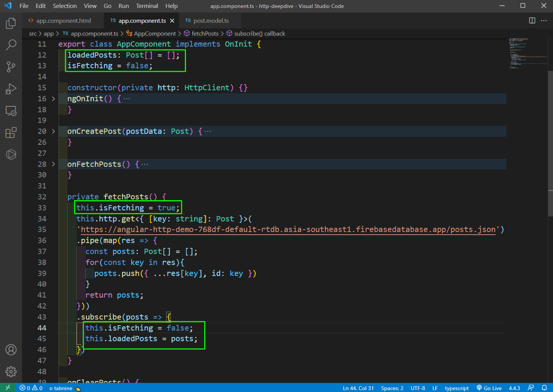Click the minimap code overview
Image resolution: width=553 pixels, height=392 pixels.
[x=528, y=54]
